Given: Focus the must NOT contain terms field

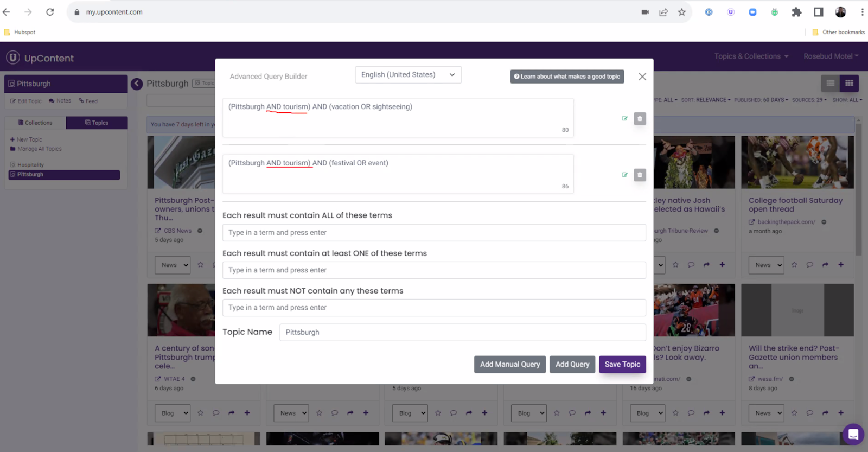Looking at the screenshot, I should (434, 308).
